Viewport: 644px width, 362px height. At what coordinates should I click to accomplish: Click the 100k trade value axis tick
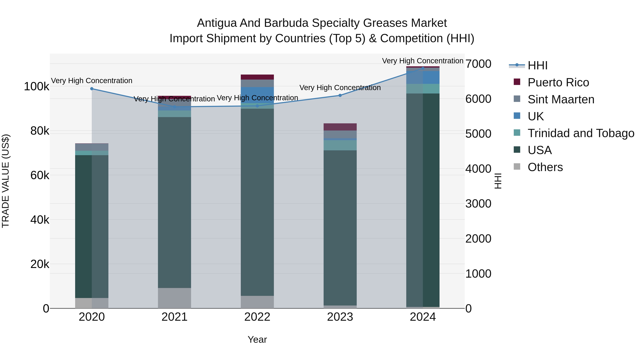coord(36,87)
